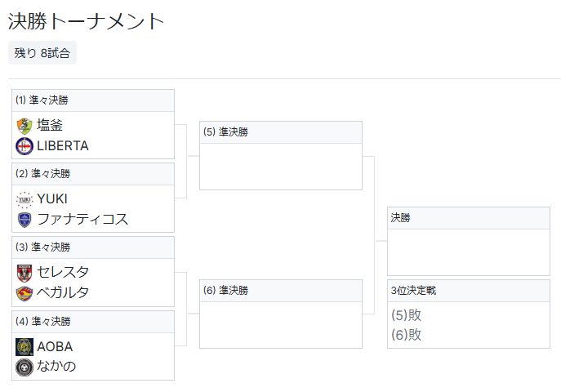The width and height of the screenshot is (561, 392).
Task: Select the ファナティコス team name
Action: click(82, 220)
